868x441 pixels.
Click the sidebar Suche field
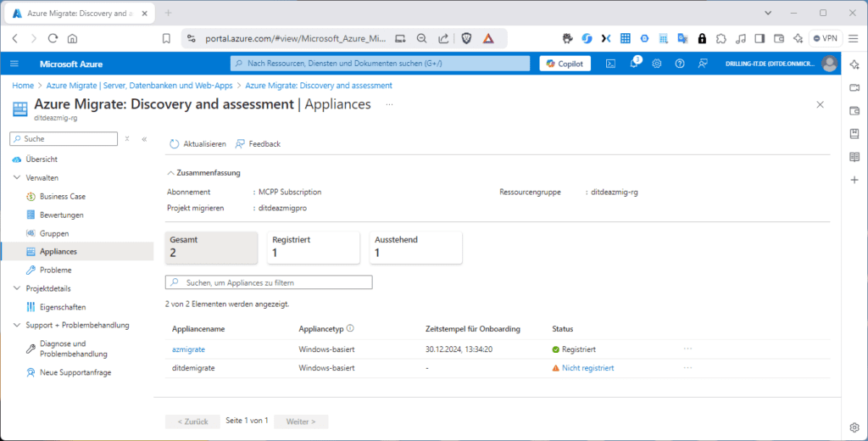click(x=64, y=139)
